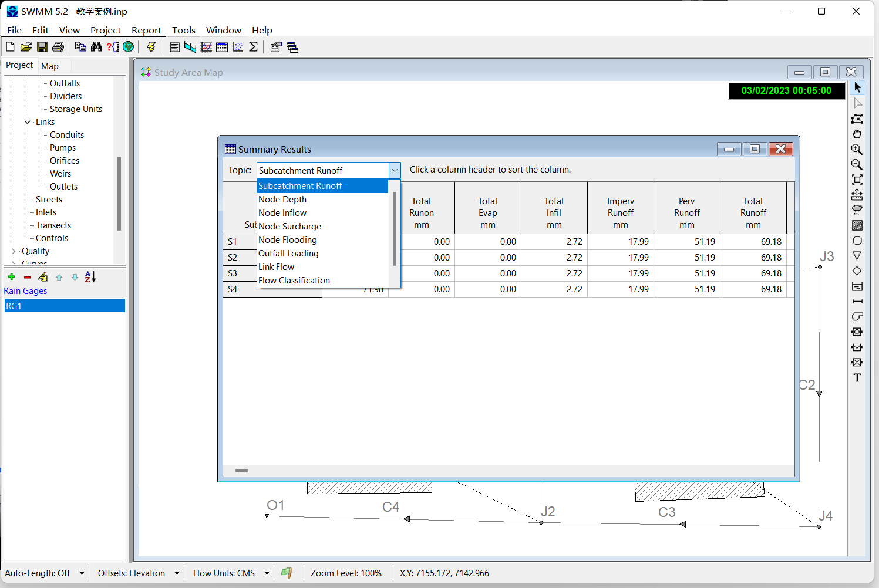Select the text label T tool

[857, 377]
